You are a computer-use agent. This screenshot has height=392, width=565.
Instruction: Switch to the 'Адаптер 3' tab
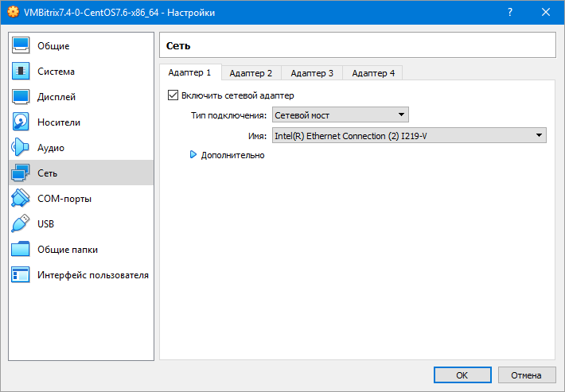point(312,73)
